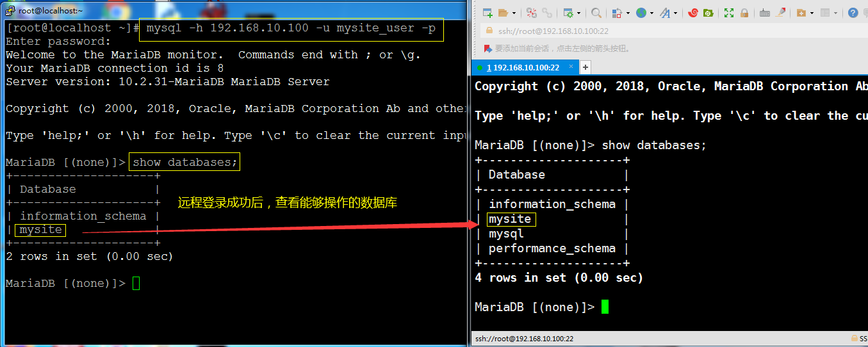Screen dimensions: 868x347
Task: Click 'Welcome to the MariaDB monitor' line
Action: [x=213, y=55]
